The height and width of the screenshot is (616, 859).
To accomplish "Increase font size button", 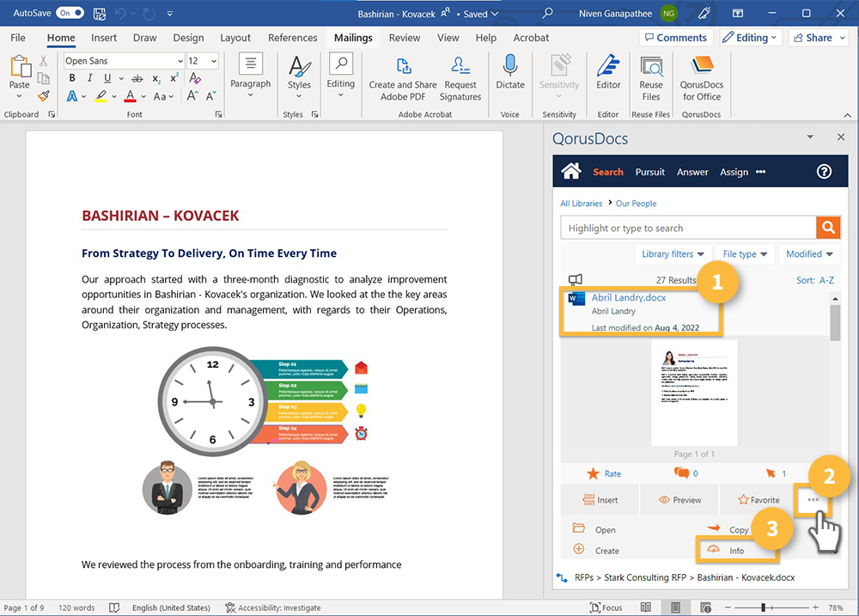I will point(192,96).
